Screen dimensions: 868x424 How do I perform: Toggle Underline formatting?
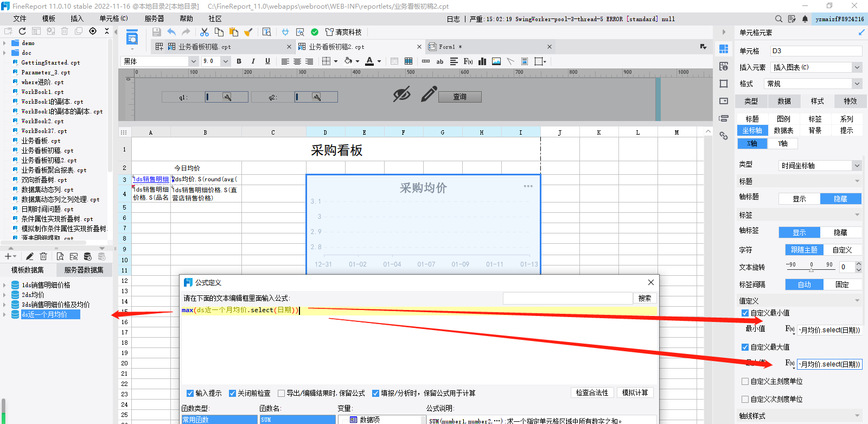click(267, 61)
